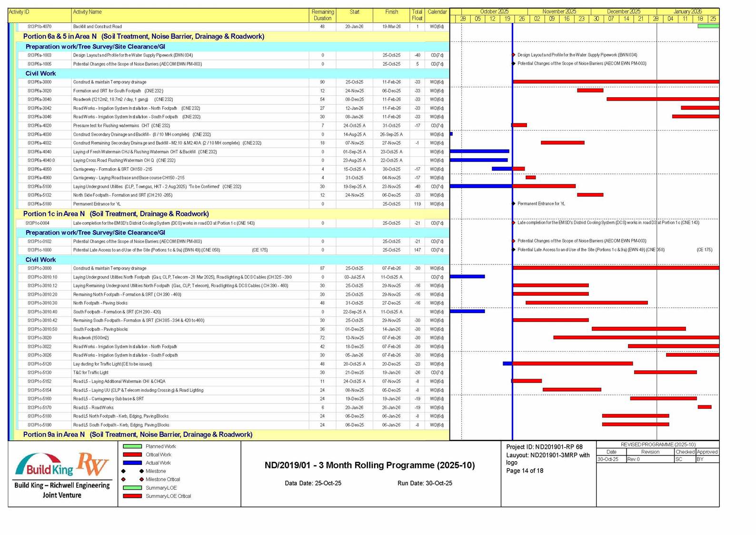Collapse Portion 1c in Area N group

point(116,214)
